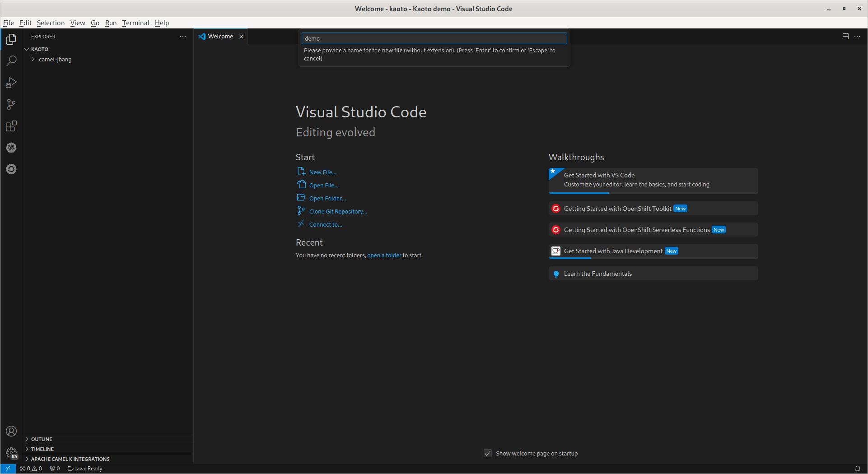
Task: Open Learn the Fundamentals walkthrough
Action: (653, 274)
